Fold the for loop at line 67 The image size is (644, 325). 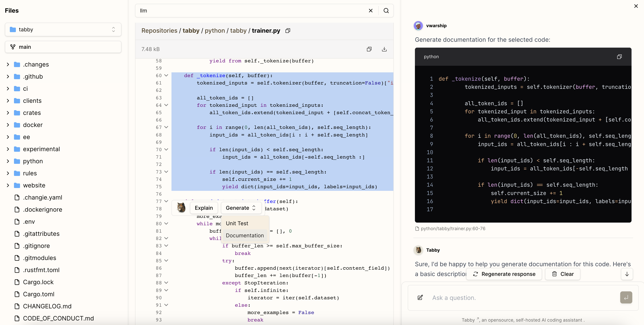166,127
